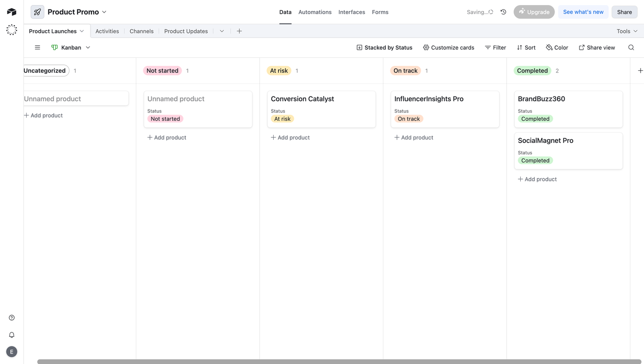Expand hidden views with the chevron after Product Updates
The width and height of the screenshot is (644, 364).
coord(221,31)
